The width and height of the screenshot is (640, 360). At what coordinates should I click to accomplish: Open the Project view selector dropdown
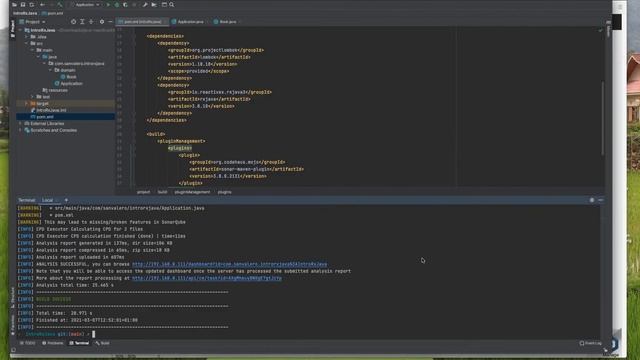pos(33,22)
